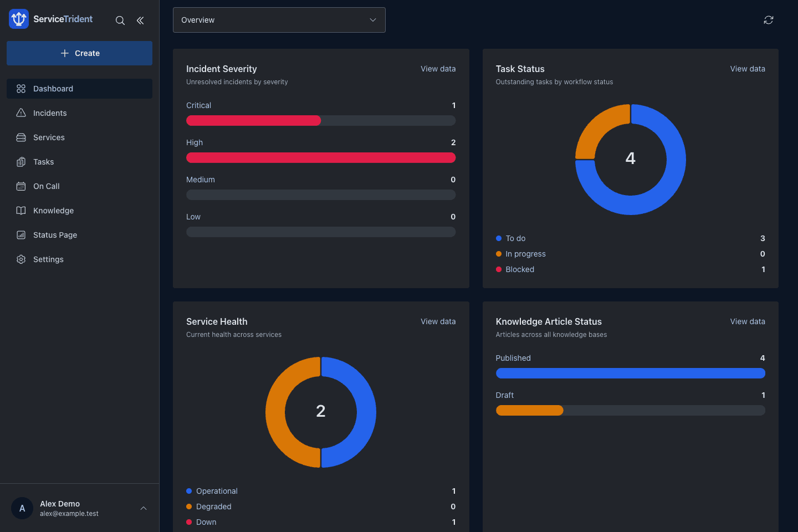The image size is (798, 532).
Task: Click 'Outstanding tasks by workflow status' subtitle
Action: tap(554, 82)
